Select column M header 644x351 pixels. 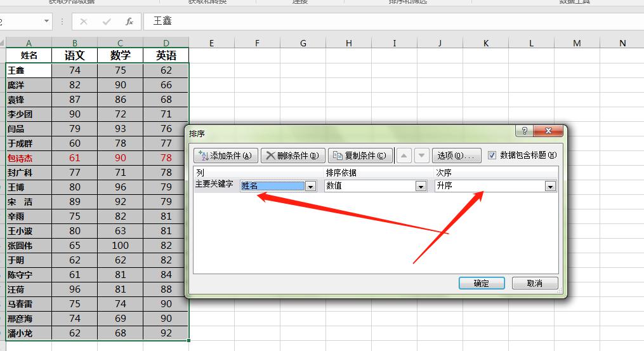pos(577,43)
